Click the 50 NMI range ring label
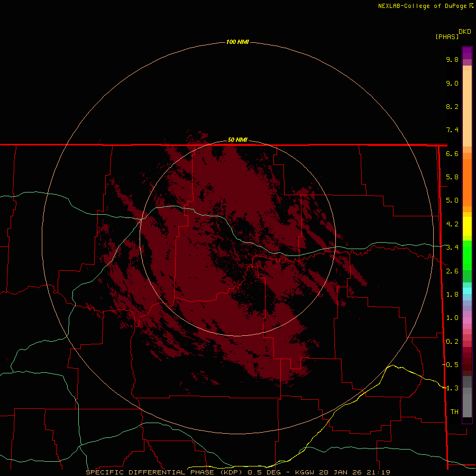 (237, 140)
